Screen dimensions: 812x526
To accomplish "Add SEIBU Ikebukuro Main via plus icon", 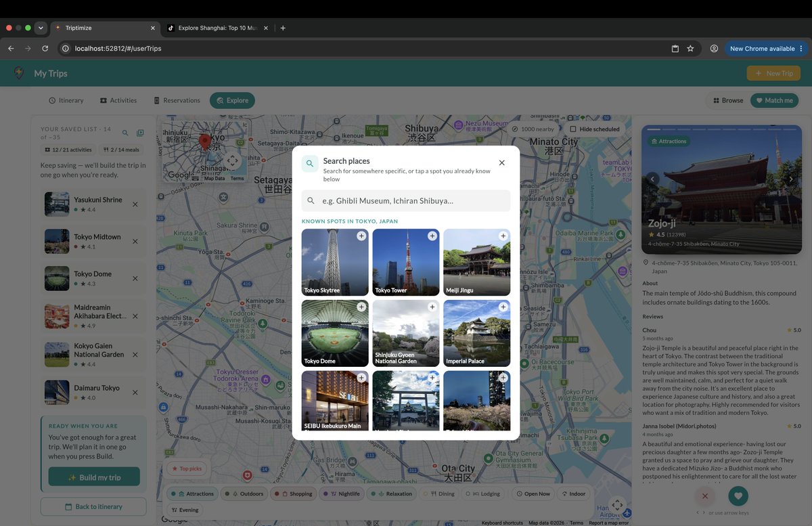I will click(x=361, y=377).
